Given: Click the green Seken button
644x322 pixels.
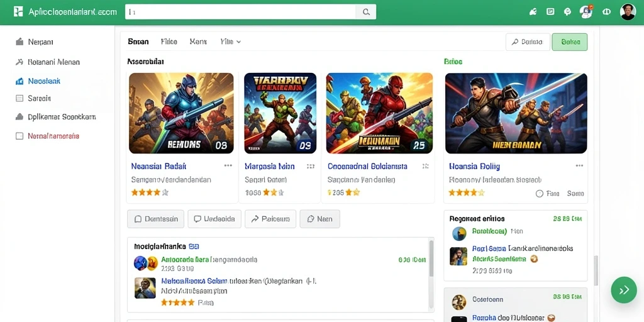Looking at the screenshot, I should [x=570, y=42].
